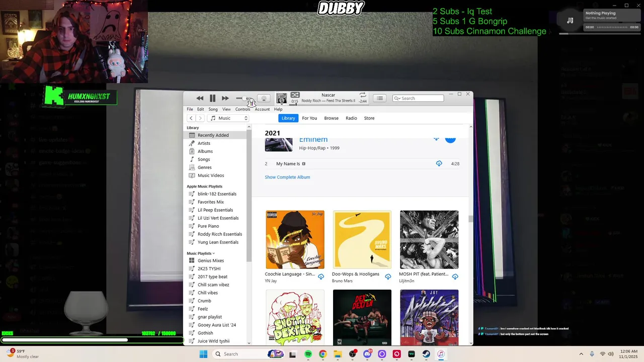Click the song progress bar under Nascar
This screenshot has width=644, height=362.
(x=328, y=104)
